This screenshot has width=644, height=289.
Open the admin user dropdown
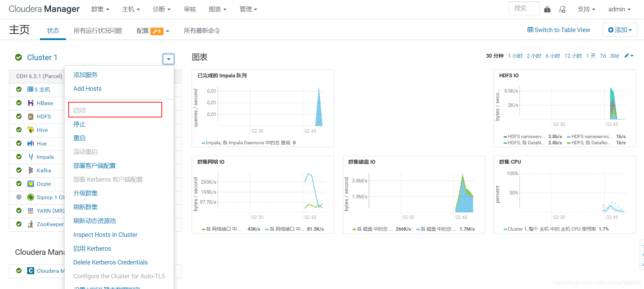[620, 9]
